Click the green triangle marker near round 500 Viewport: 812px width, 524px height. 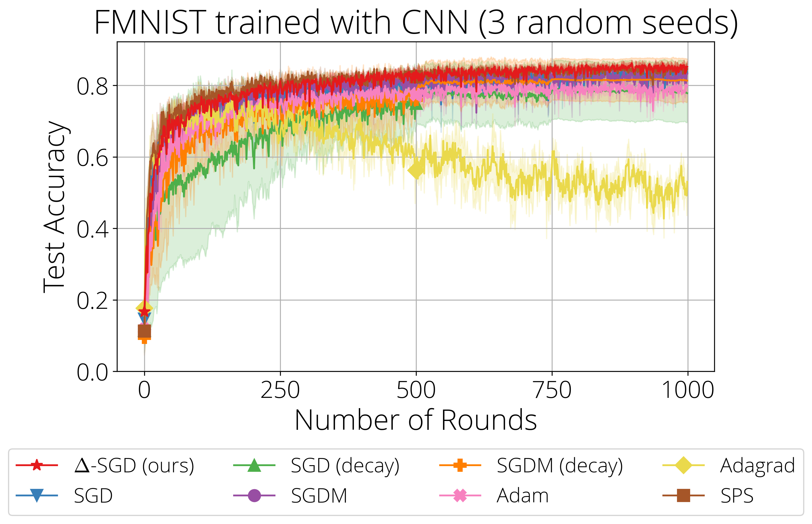(x=416, y=104)
